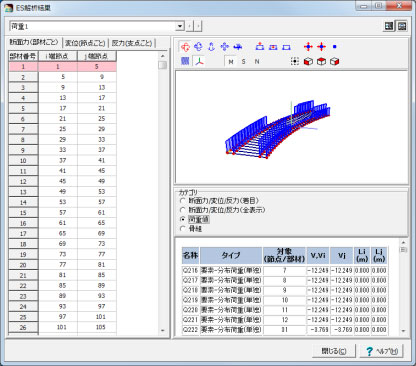Click the fit-to-selection dotted square icon
Viewport: 416px width, 366px height.
coord(295,62)
